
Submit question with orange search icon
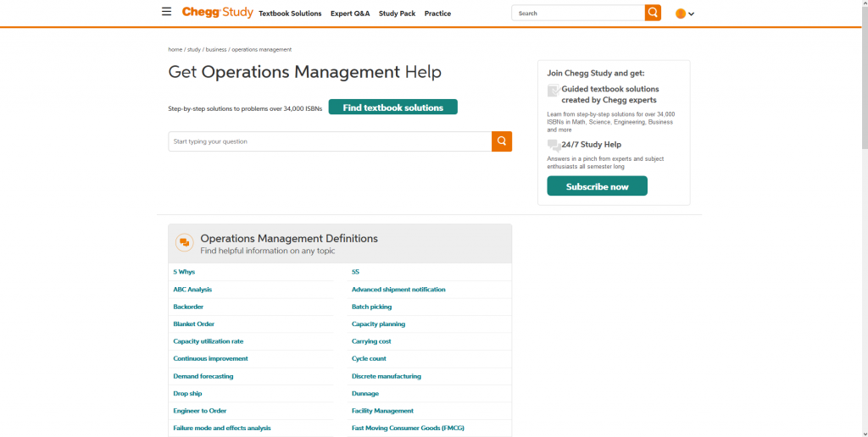[502, 141]
